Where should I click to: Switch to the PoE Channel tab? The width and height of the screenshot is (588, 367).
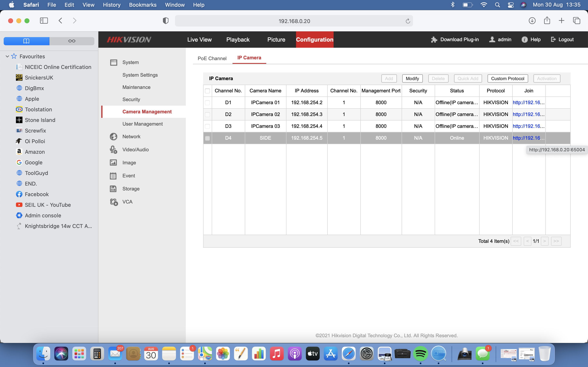click(212, 58)
